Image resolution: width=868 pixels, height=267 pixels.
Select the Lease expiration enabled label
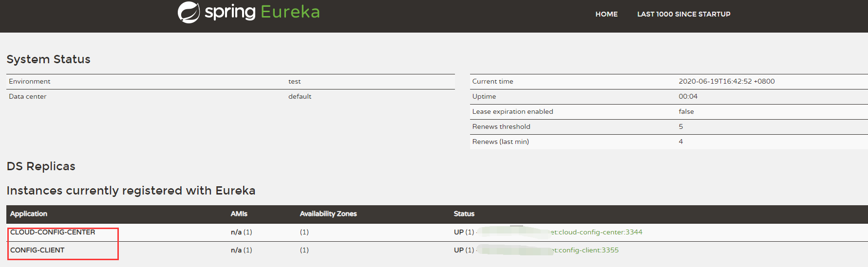[513, 111]
